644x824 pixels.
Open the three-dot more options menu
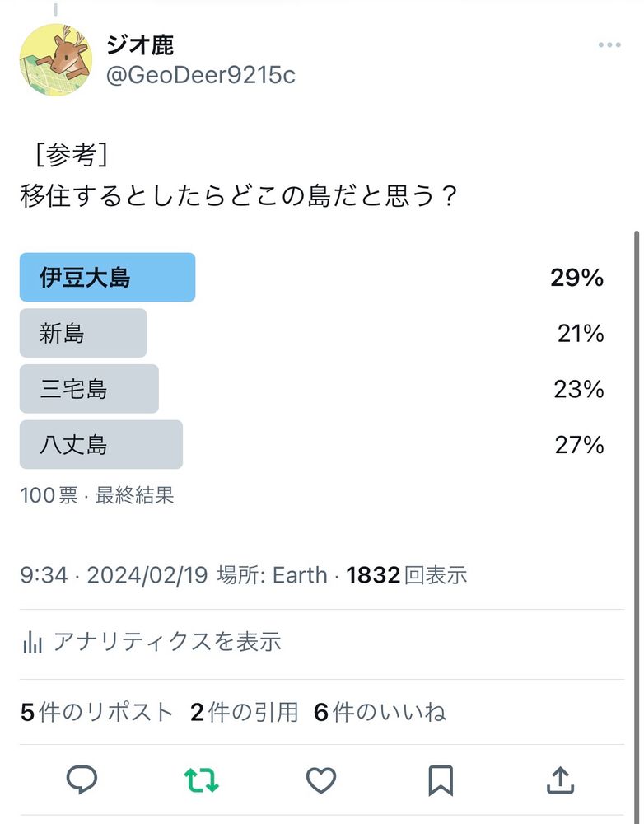[609, 45]
